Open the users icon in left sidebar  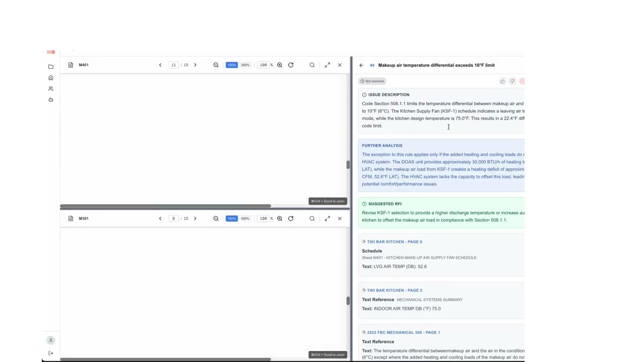click(x=51, y=89)
